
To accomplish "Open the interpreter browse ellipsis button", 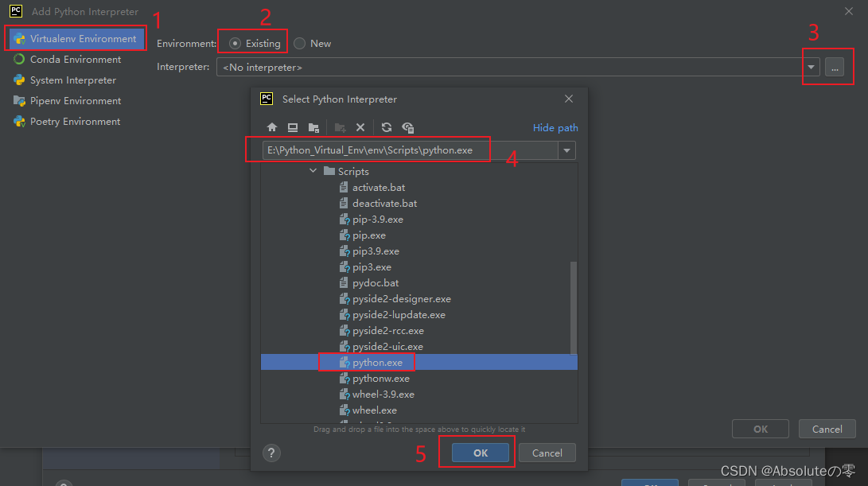I will coord(834,68).
